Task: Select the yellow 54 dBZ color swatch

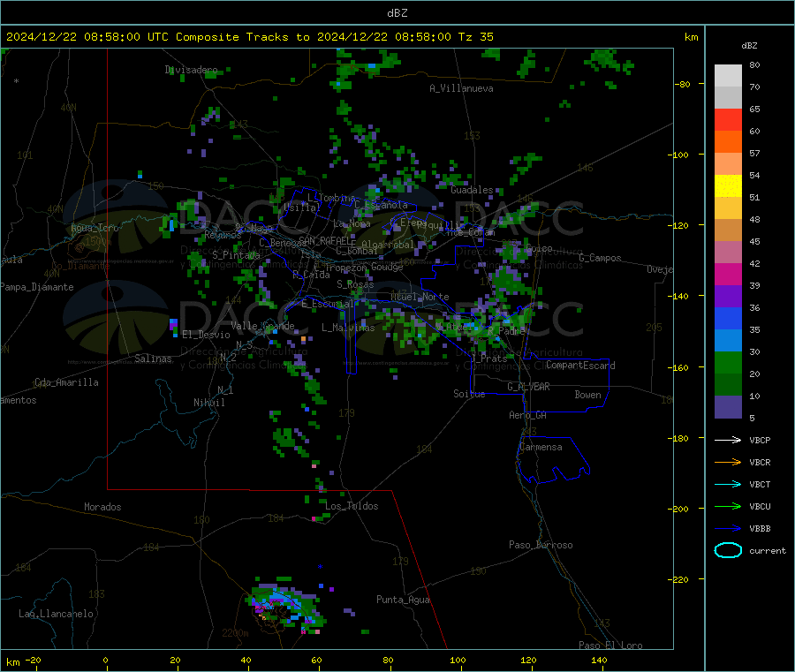Action: [728, 186]
